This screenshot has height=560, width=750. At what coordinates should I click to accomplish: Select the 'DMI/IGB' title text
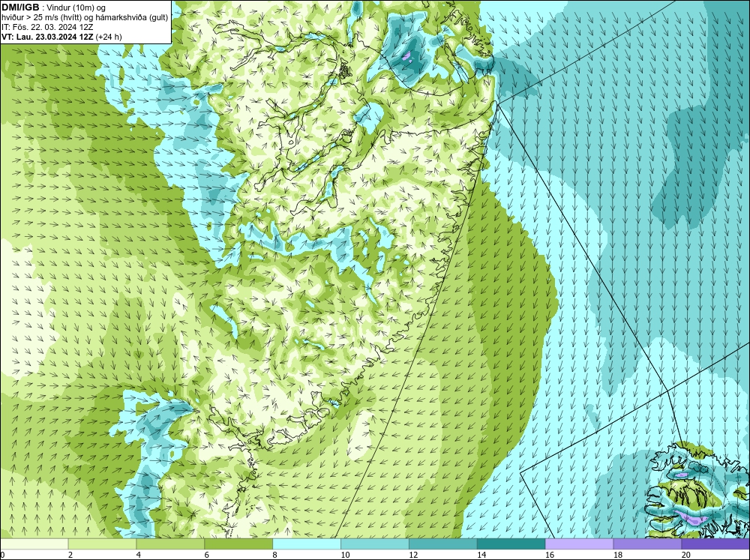pyautogui.click(x=20, y=7)
